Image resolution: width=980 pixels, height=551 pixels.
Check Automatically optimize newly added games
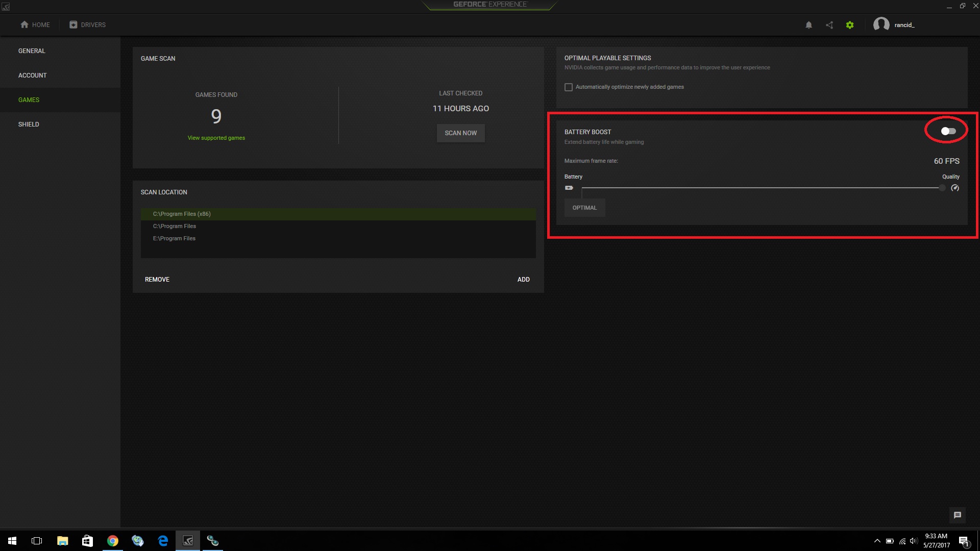(x=569, y=87)
